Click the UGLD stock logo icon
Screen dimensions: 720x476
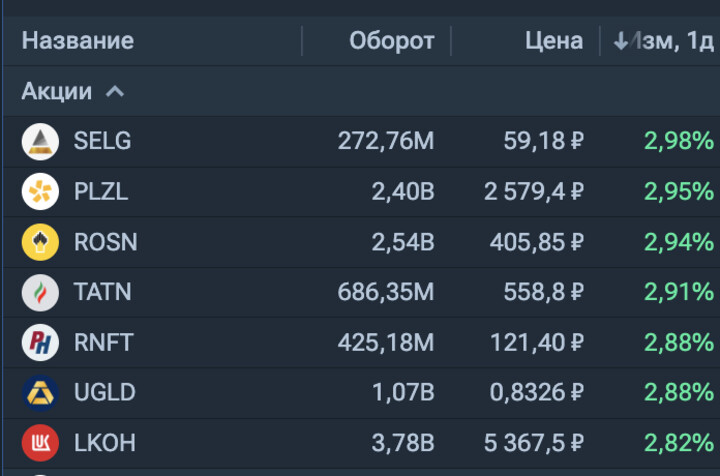[x=40, y=393]
